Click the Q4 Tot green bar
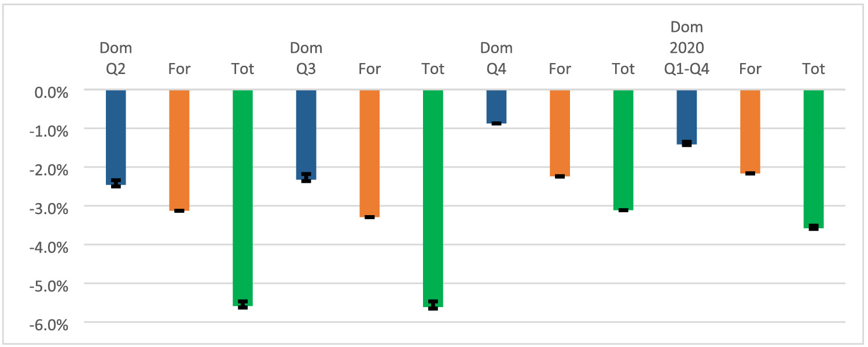This screenshot has width=868, height=347. pos(623,150)
